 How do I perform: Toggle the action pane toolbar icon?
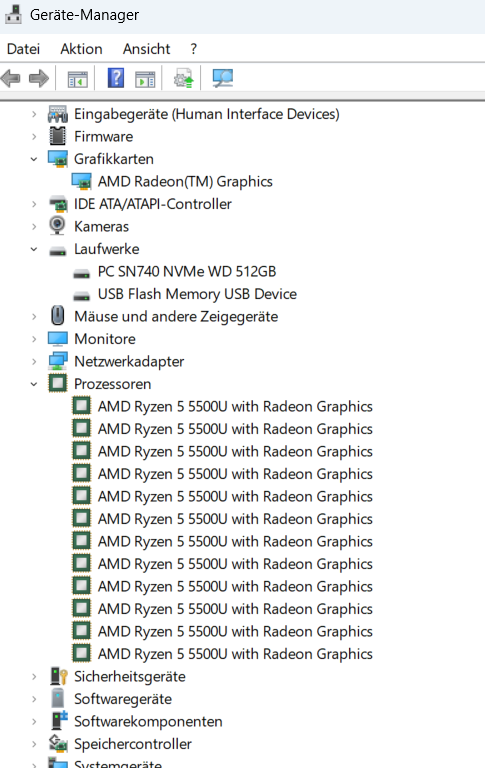tap(145, 79)
